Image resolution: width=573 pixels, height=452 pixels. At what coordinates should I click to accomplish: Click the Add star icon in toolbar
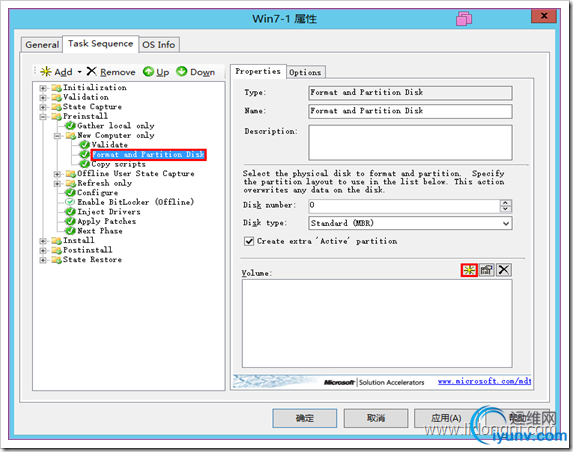[46, 72]
